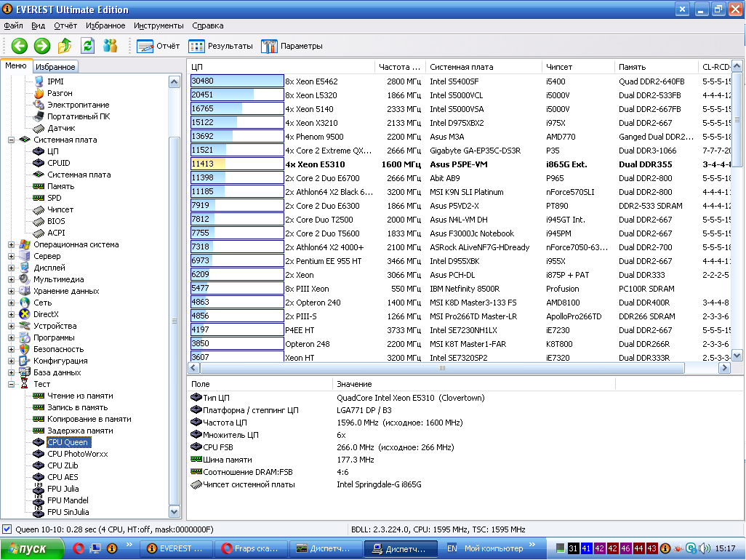Select Разгон tree item
The height and width of the screenshot is (560, 746).
click(x=60, y=93)
